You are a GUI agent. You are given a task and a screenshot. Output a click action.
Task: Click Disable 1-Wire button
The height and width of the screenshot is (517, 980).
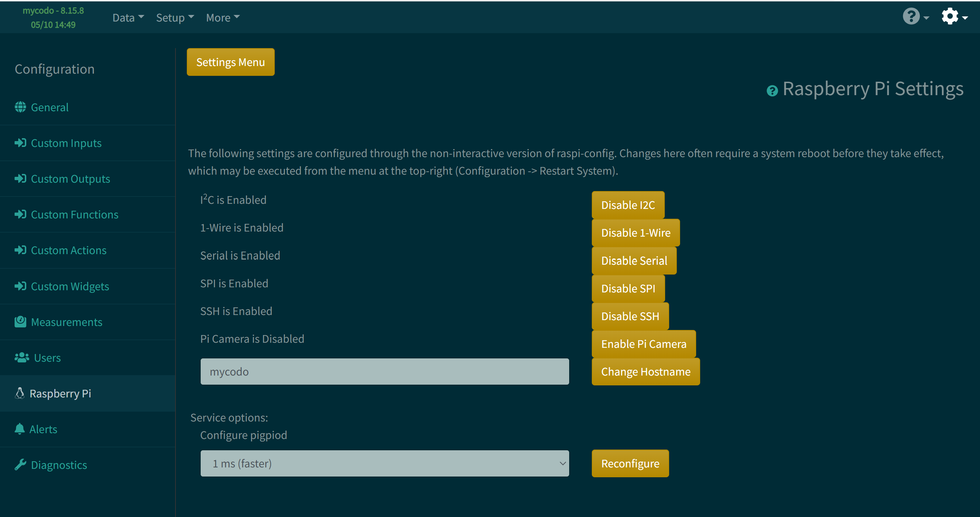(x=636, y=233)
